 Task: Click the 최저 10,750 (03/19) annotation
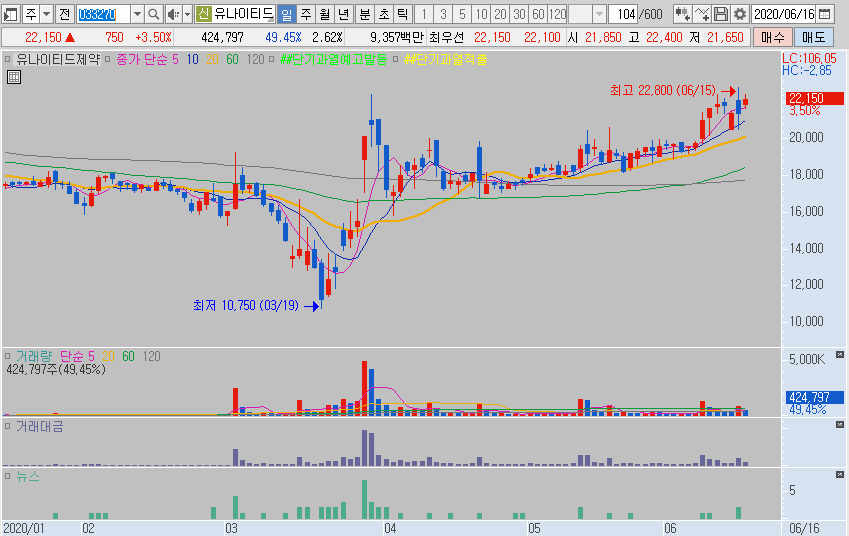coord(246,305)
